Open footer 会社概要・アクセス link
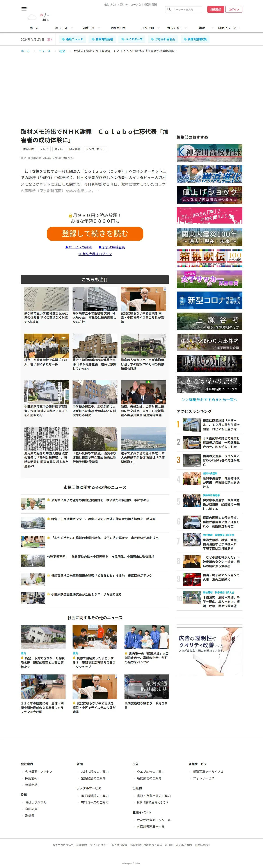 [x=39, y=772]
